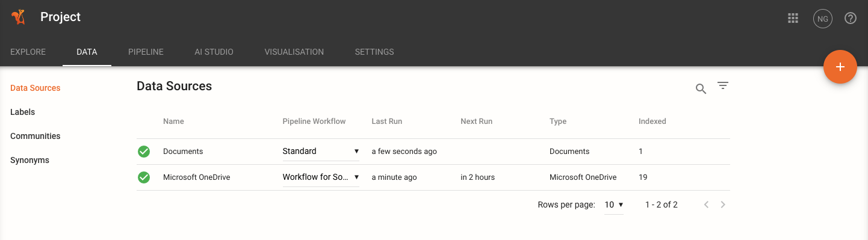Viewport: 868px width, 240px height.
Task: Open the NG user avatar menu
Action: coord(822,19)
